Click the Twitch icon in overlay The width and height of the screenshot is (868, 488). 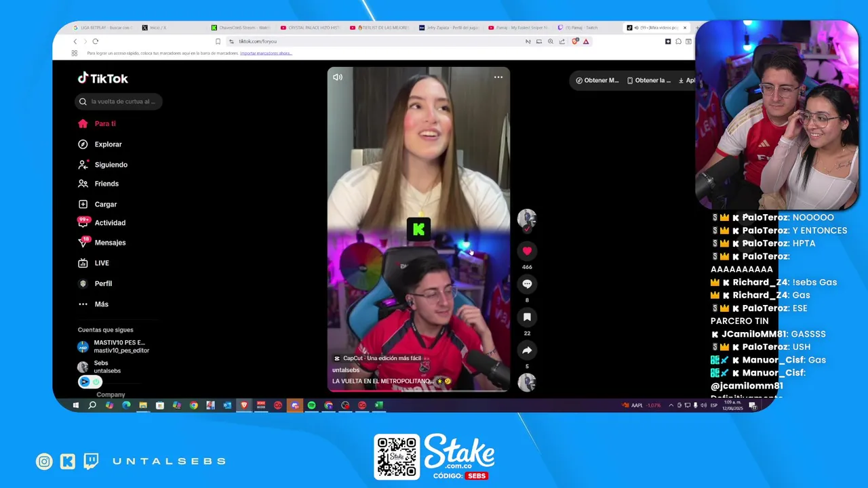click(x=91, y=462)
